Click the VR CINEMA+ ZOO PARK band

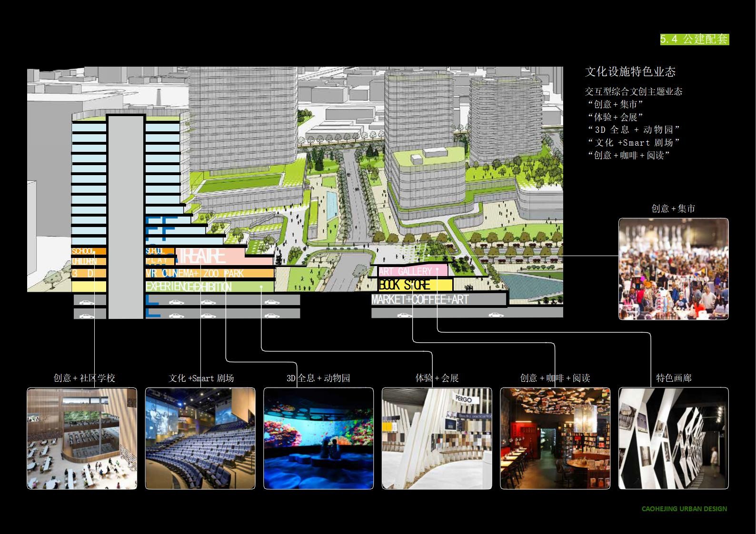pyautogui.click(x=209, y=273)
